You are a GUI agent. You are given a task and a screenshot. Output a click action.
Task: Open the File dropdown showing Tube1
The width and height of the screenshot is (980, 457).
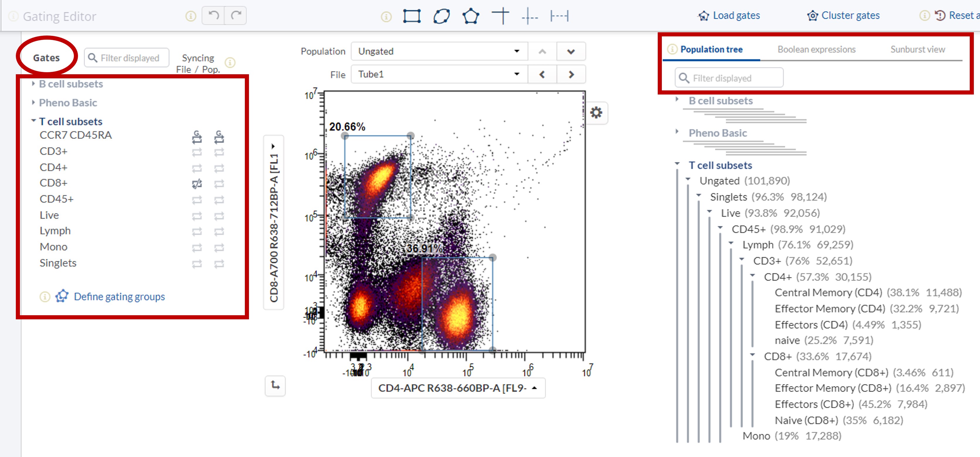click(439, 74)
